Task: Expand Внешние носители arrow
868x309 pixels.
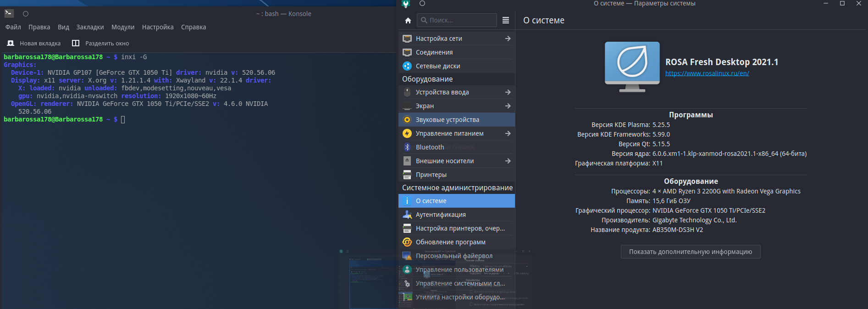Action: pyautogui.click(x=508, y=161)
